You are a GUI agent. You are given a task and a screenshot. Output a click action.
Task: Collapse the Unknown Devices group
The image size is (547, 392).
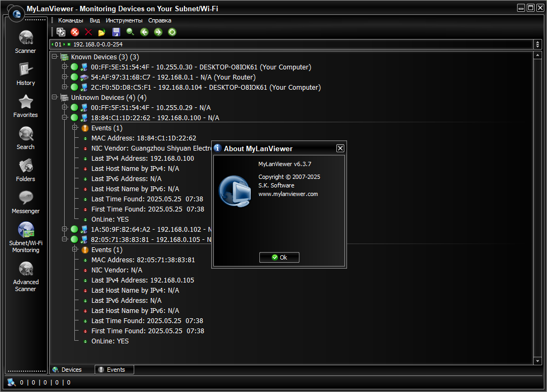(x=55, y=97)
